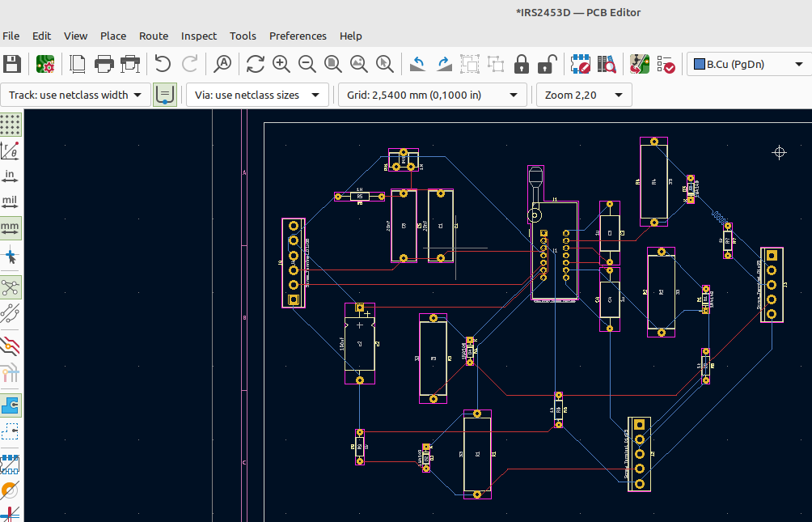The image size is (812, 522).
Task: Refresh the canvas view
Action: click(x=256, y=64)
